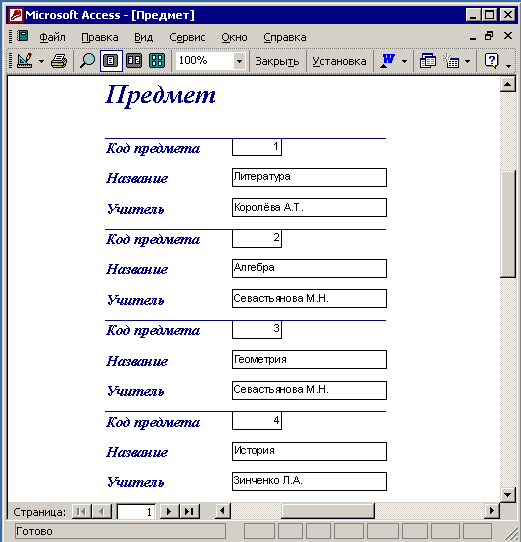Toggle two-page preview mode
The height and width of the screenshot is (542, 521).
pyautogui.click(x=134, y=61)
